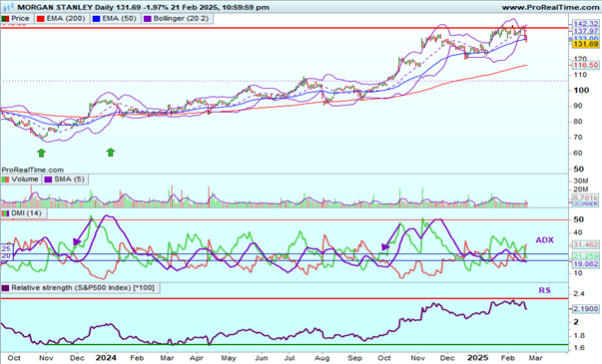Click the 2024 year label on time axis
The image size is (602, 364).
pos(106,358)
